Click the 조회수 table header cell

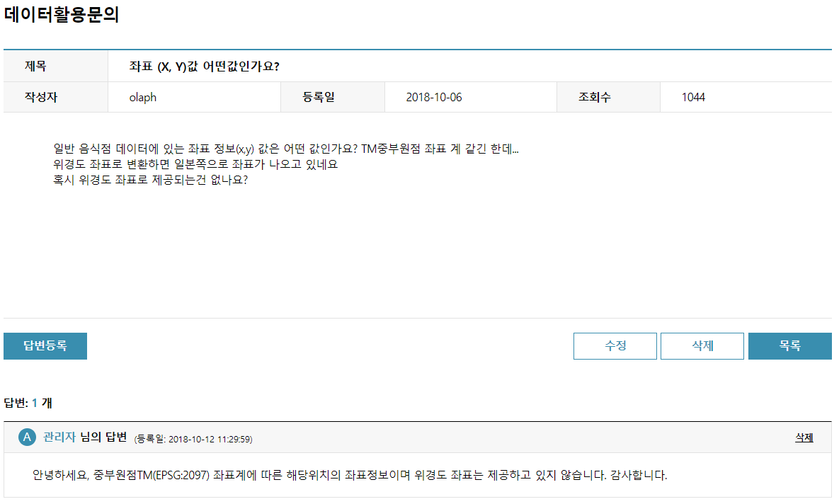click(607, 97)
